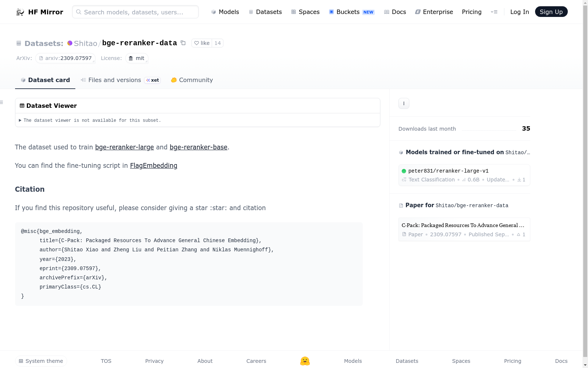This screenshot has height=368, width=588.
Task: Open Docs in the top navigation
Action: pos(395,12)
